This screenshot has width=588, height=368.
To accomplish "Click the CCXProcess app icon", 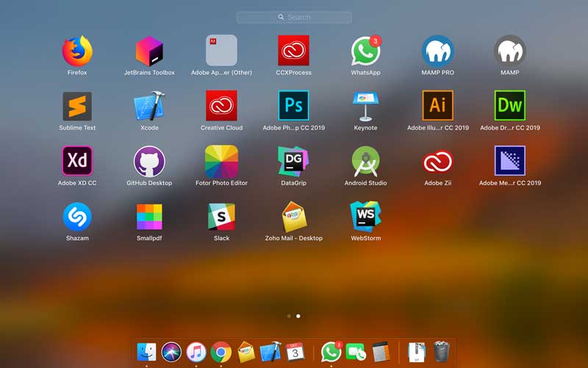I will 293,50.
